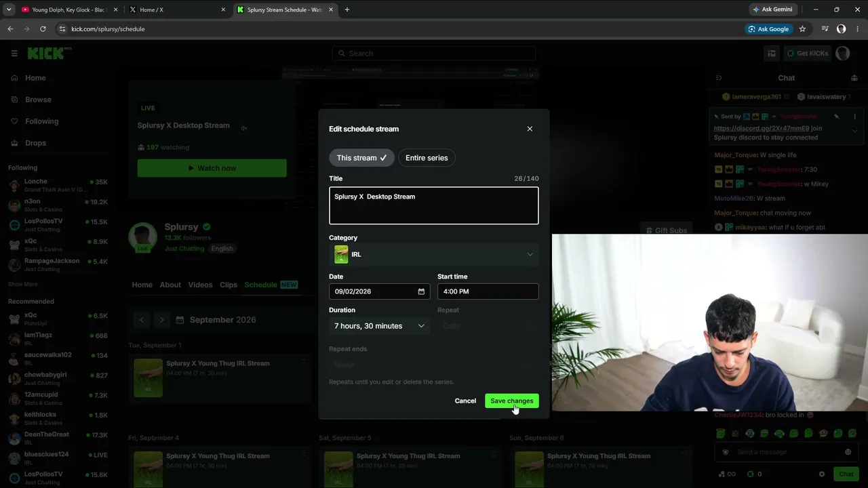
Task: Open chat settings gear icon
Action: 822,474
